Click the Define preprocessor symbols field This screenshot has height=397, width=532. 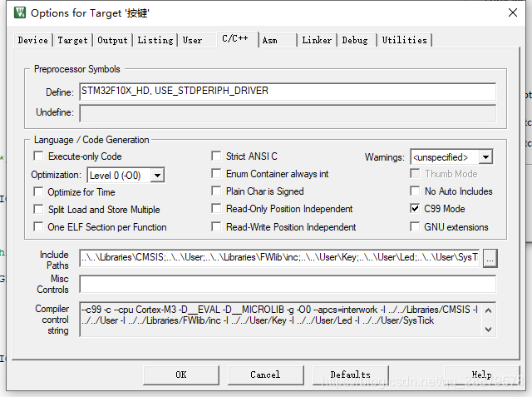tap(288, 92)
